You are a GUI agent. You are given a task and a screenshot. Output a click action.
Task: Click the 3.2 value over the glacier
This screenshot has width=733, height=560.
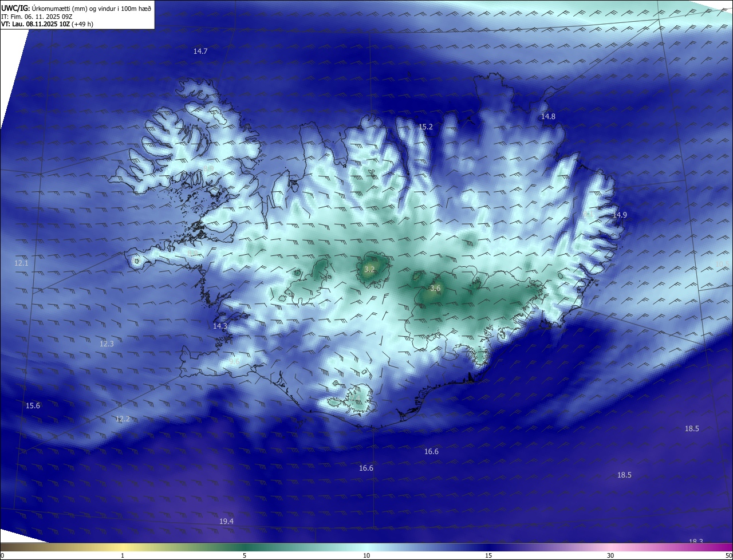pyautogui.click(x=369, y=269)
